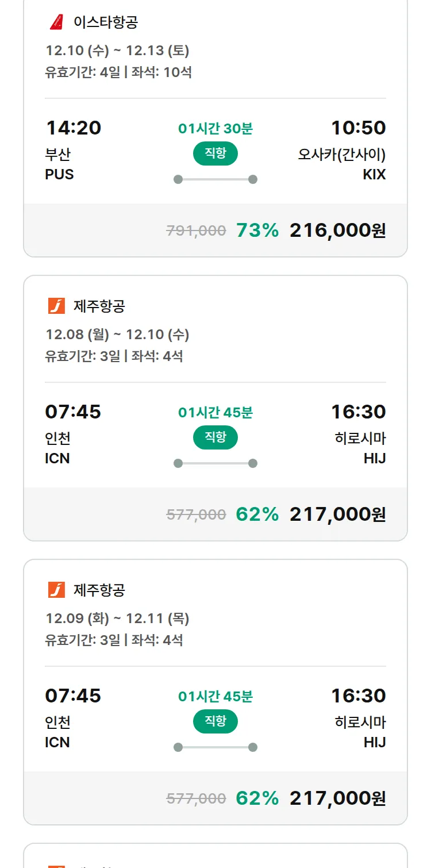Click route line on the 12.08 ICN–HIJ flight
Viewport: 431px width, 868px height.
[x=215, y=463]
